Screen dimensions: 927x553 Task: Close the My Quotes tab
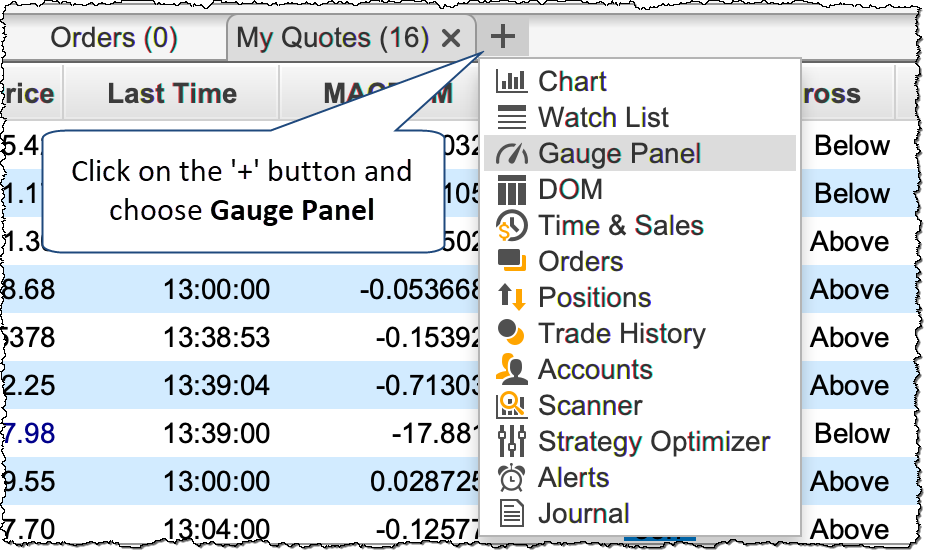[451, 39]
